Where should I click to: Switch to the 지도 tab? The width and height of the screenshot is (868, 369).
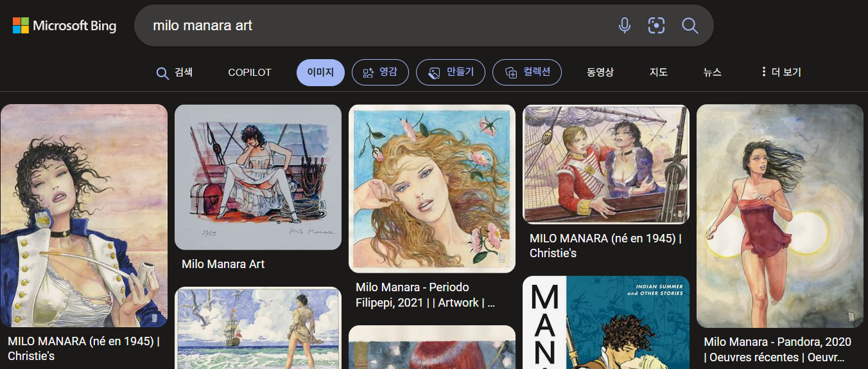click(659, 73)
